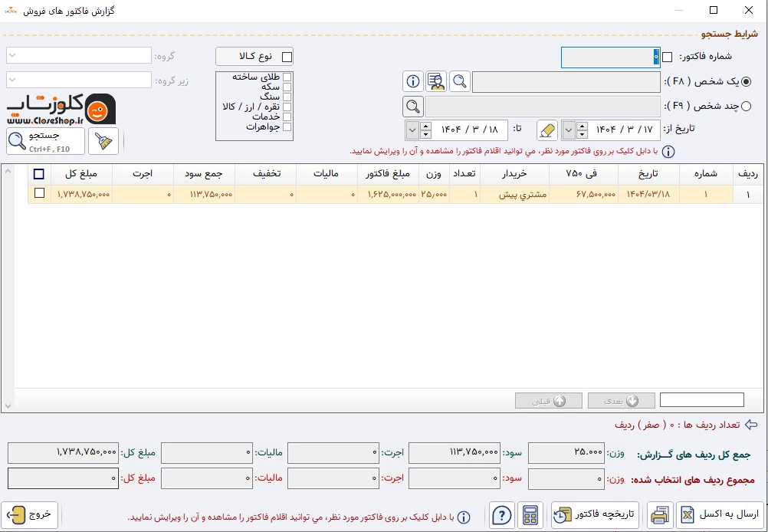The image size is (768, 532).
Task: Click the arrow icon beside row count
Action: [x=751, y=425]
